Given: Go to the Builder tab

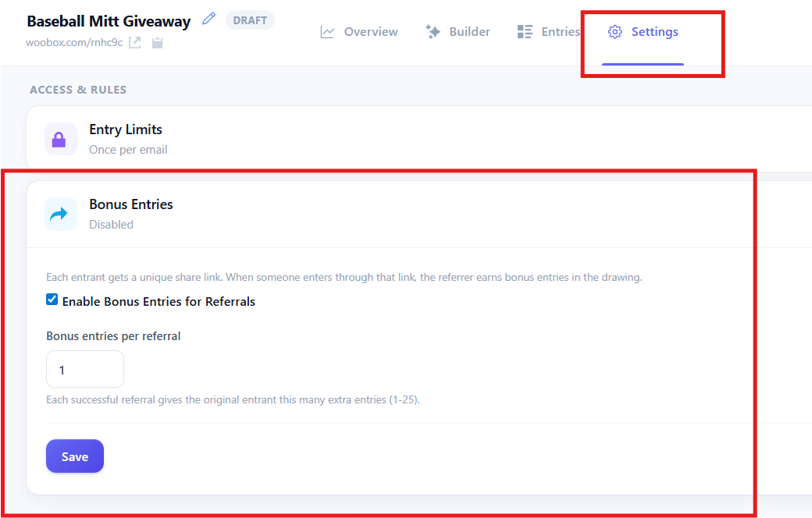Looking at the screenshot, I should (469, 32).
